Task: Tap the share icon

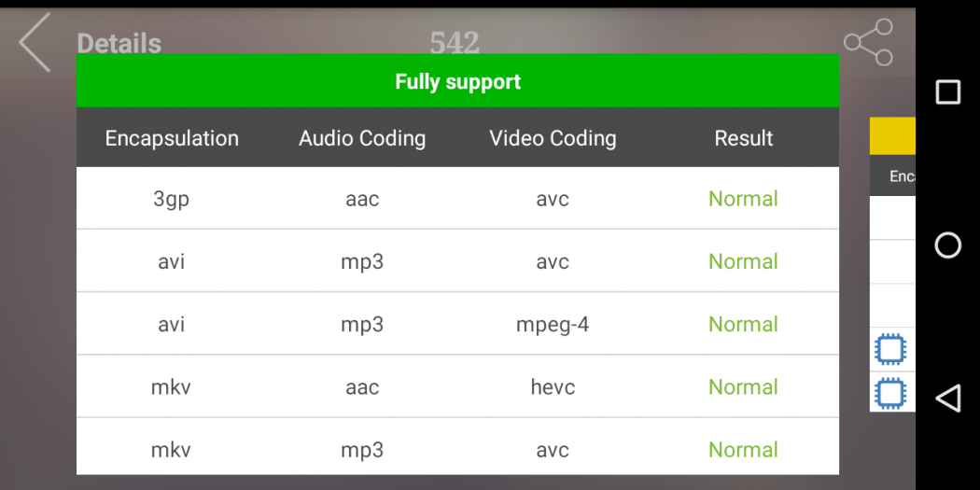Action: (868, 43)
